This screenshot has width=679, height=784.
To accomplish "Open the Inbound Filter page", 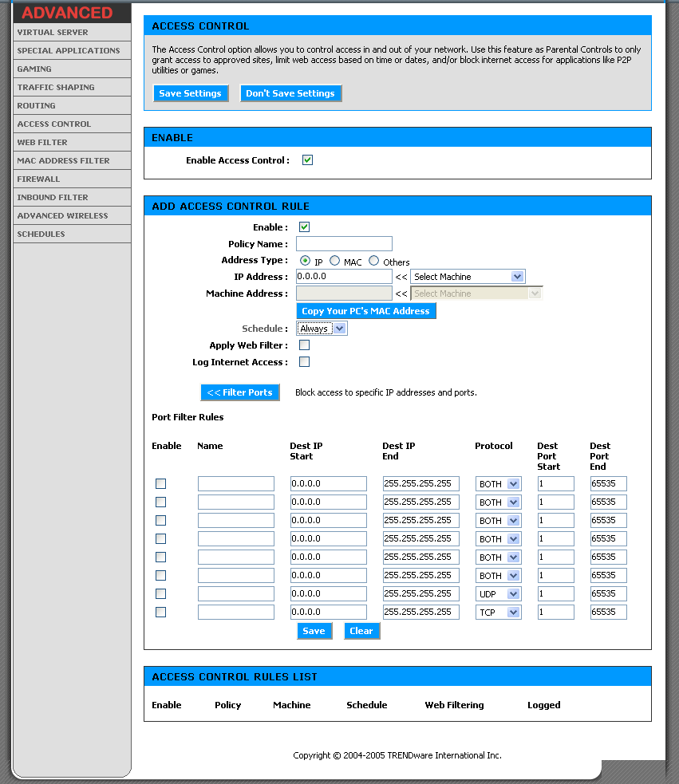I will [72, 198].
